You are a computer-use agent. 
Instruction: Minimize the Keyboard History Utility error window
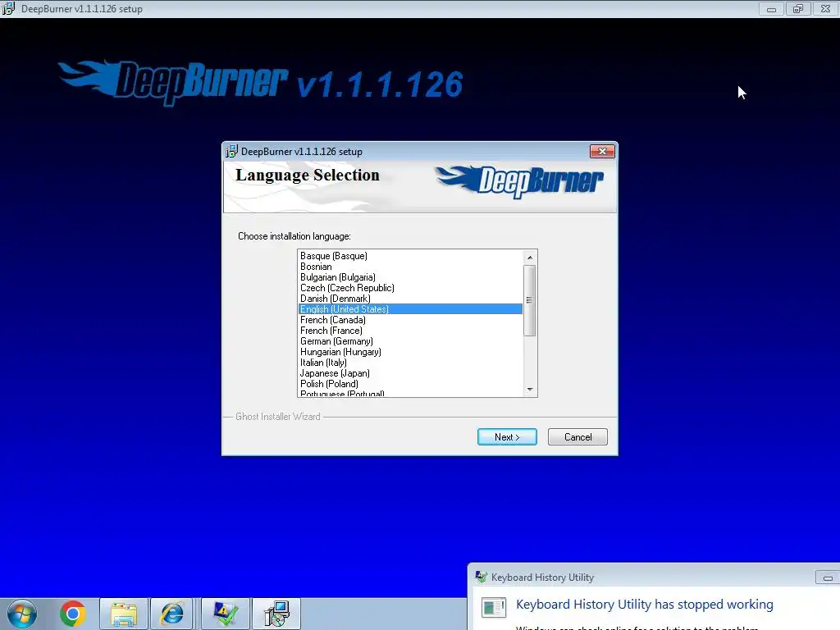[x=827, y=577]
